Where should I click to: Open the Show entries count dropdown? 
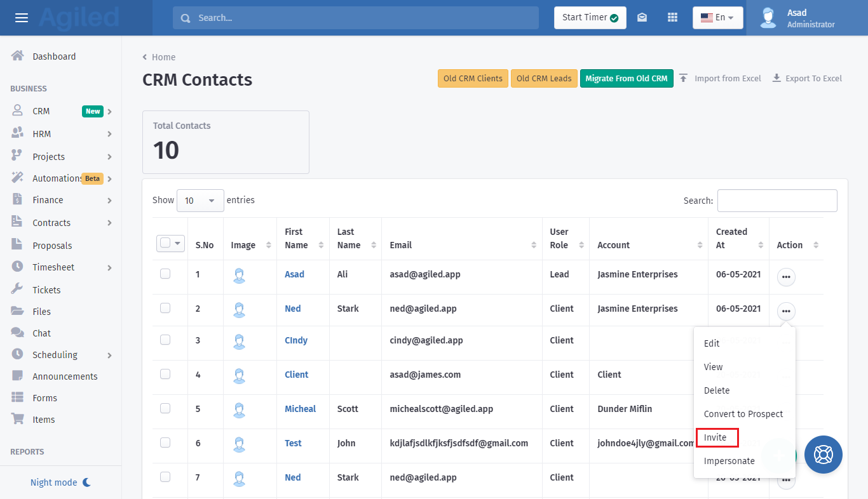point(200,201)
